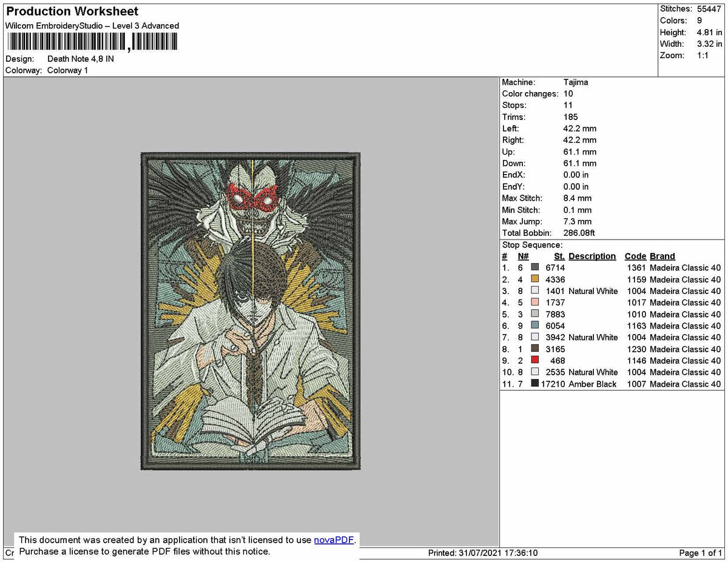Screen dimensions: 728x562
Task: Select the dark brown thread chip for stop 8
Action: (x=536, y=348)
